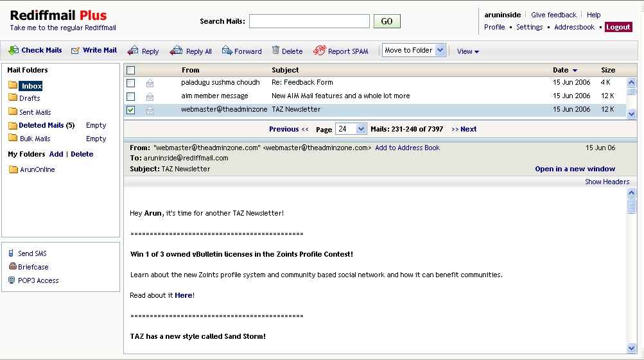The image size is (644, 360).
Task: Click the Briefcase icon
Action: click(12, 266)
